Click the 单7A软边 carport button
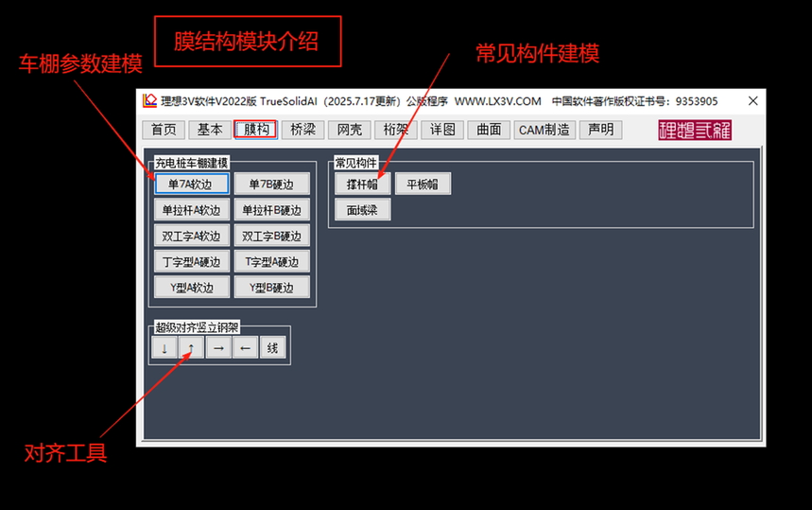This screenshot has height=510, width=812. click(x=192, y=184)
